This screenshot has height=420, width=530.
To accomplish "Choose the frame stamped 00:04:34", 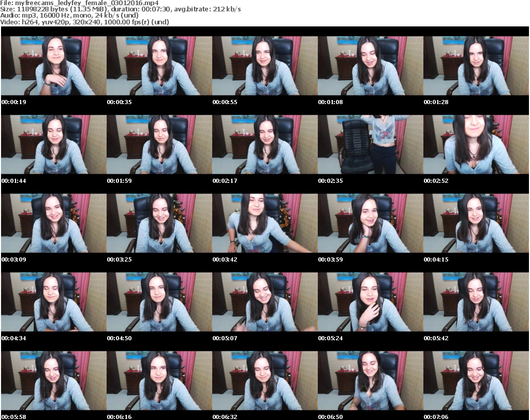I will [53, 302].
